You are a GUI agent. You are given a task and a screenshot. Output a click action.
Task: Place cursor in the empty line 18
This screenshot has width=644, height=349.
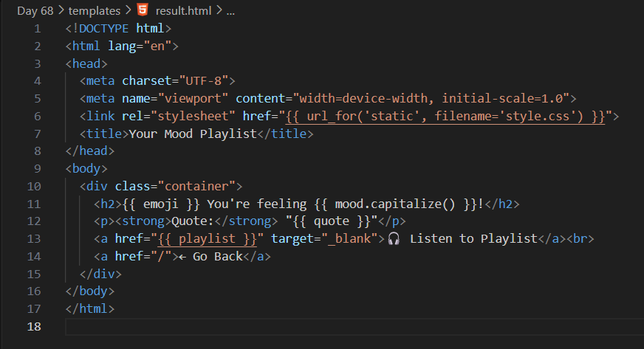[x=354, y=327]
